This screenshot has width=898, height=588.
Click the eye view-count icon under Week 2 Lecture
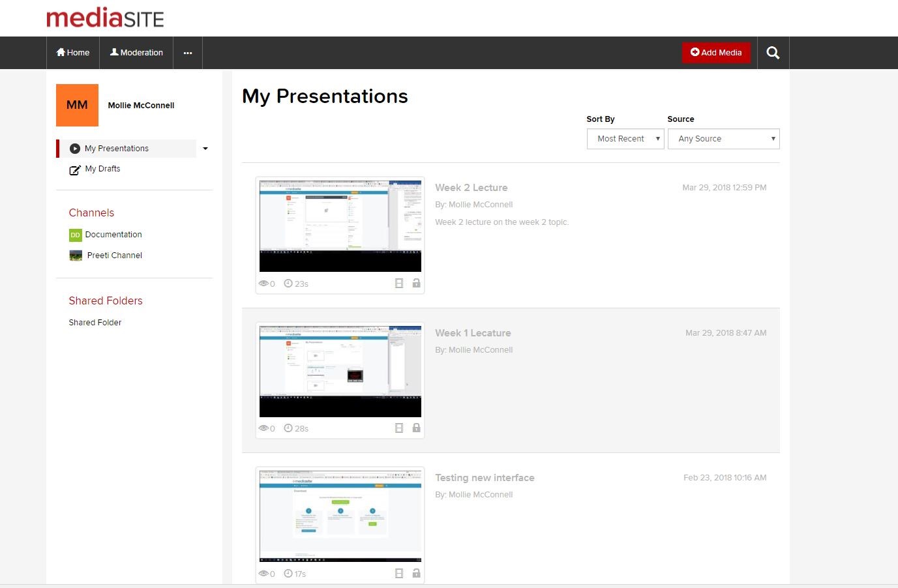click(x=263, y=283)
